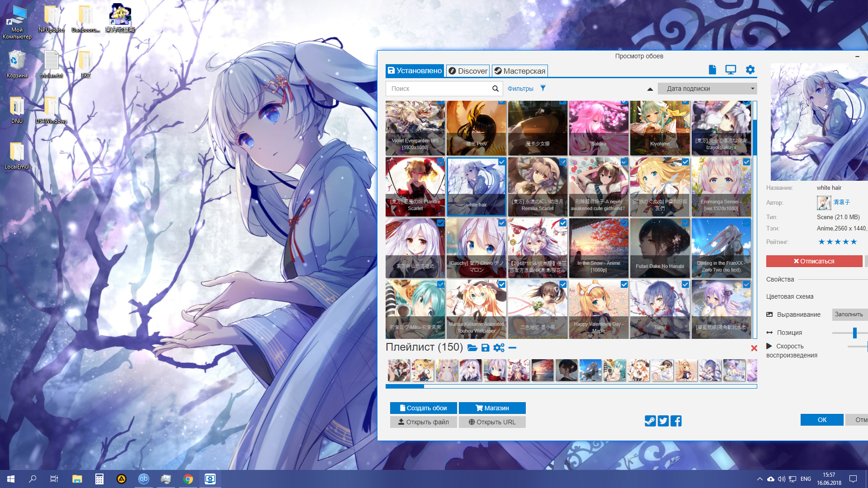Uncheck the Chino wallpaper checkbox
The image size is (868, 488).
click(x=502, y=223)
